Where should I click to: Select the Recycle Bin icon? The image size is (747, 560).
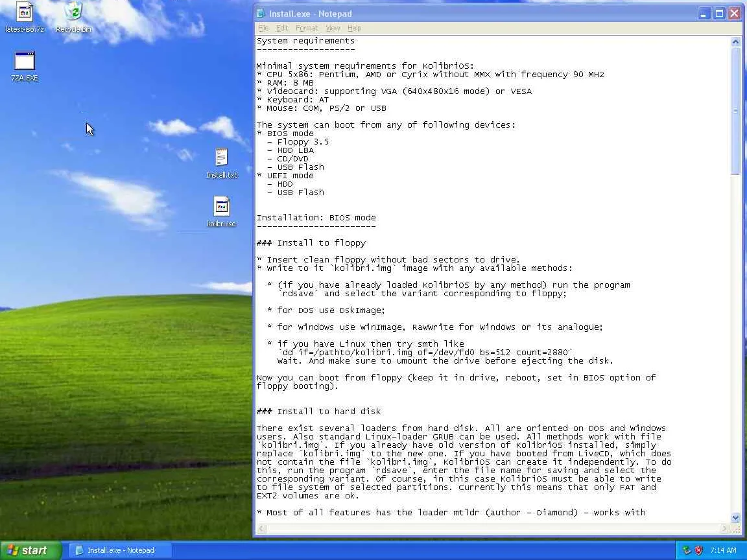pyautogui.click(x=73, y=17)
